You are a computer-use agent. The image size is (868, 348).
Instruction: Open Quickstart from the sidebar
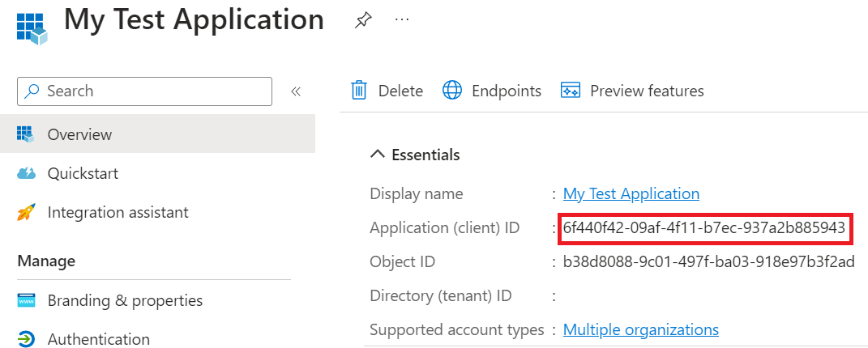point(83,173)
